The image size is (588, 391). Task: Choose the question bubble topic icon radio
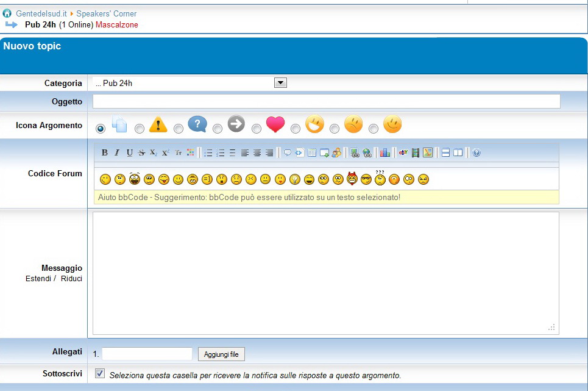(179, 129)
